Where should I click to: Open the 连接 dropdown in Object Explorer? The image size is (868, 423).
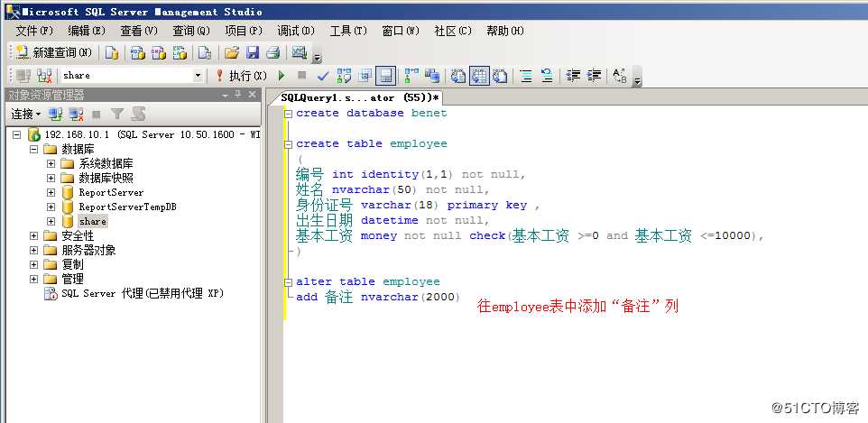click(x=26, y=114)
